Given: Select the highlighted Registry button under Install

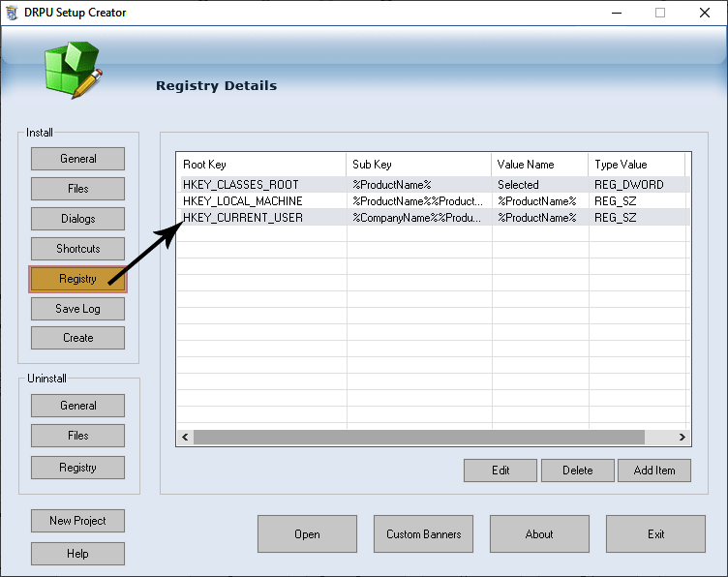Looking at the screenshot, I should 77,279.
